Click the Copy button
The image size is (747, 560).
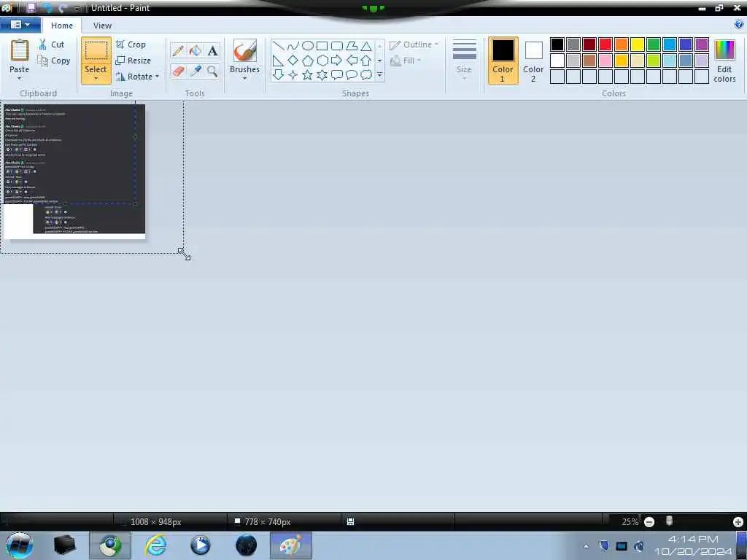pyautogui.click(x=54, y=61)
